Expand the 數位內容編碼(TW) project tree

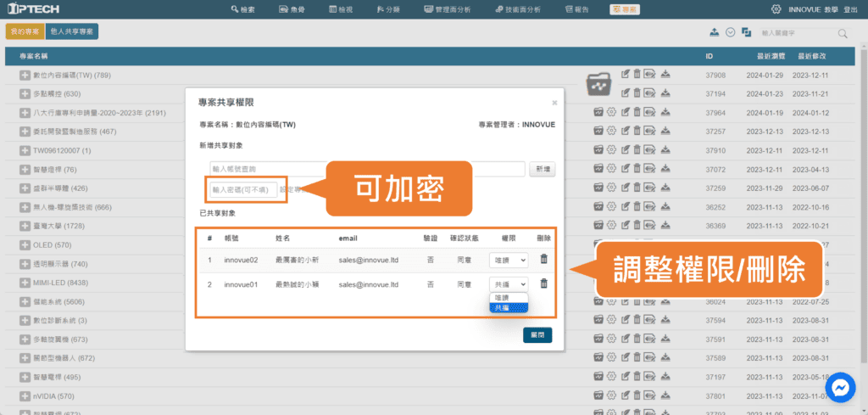click(25, 76)
